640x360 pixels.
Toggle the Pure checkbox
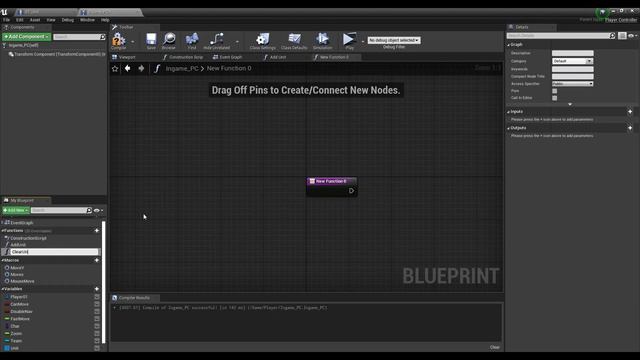click(x=554, y=91)
